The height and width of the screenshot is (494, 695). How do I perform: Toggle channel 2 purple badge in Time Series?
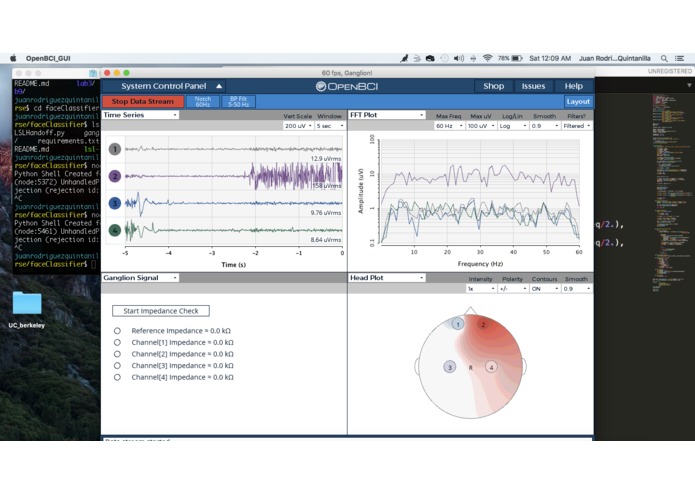click(115, 176)
